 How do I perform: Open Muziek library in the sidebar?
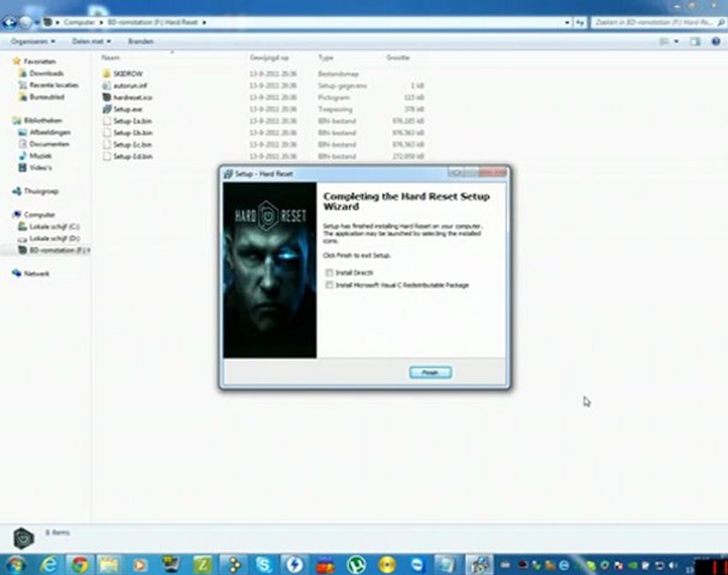[41, 156]
